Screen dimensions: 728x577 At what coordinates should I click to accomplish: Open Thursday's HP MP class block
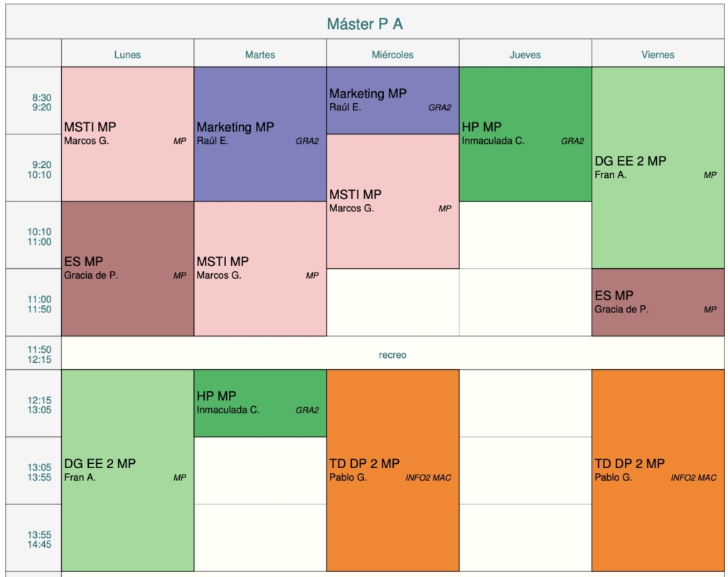(525, 134)
